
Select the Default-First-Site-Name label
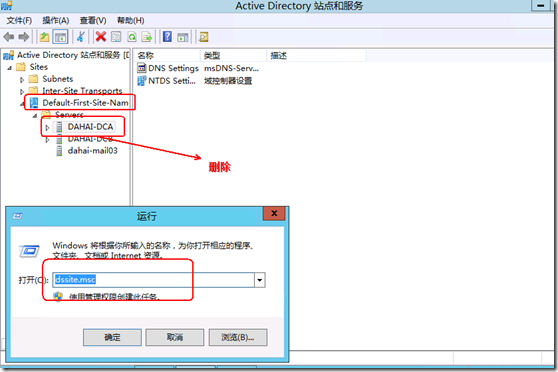click(x=85, y=103)
